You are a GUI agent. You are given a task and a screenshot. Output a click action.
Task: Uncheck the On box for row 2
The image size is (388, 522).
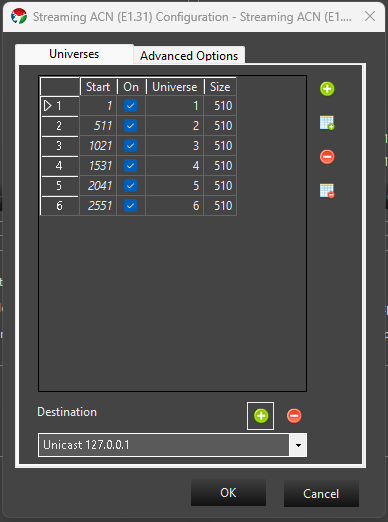click(131, 126)
